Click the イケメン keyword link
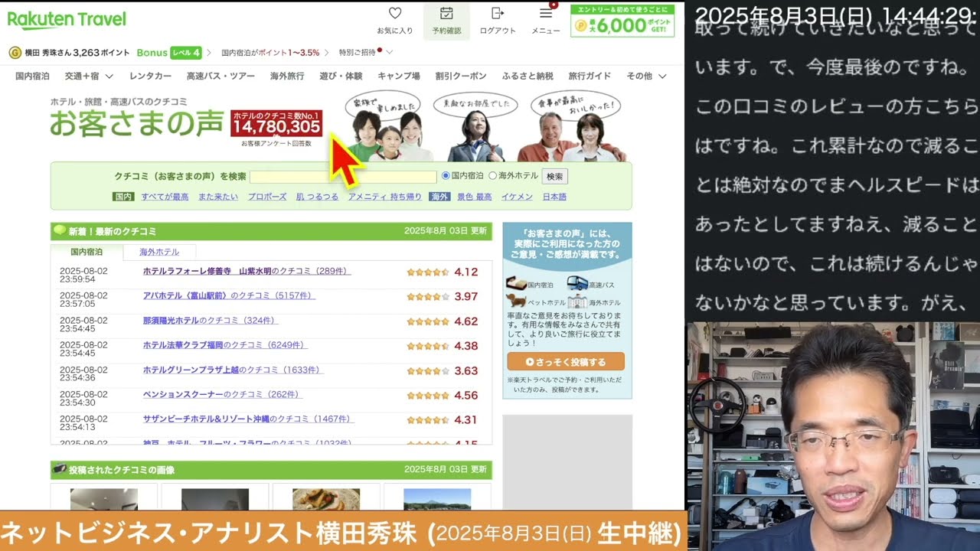The image size is (980, 551). pos(517,197)
